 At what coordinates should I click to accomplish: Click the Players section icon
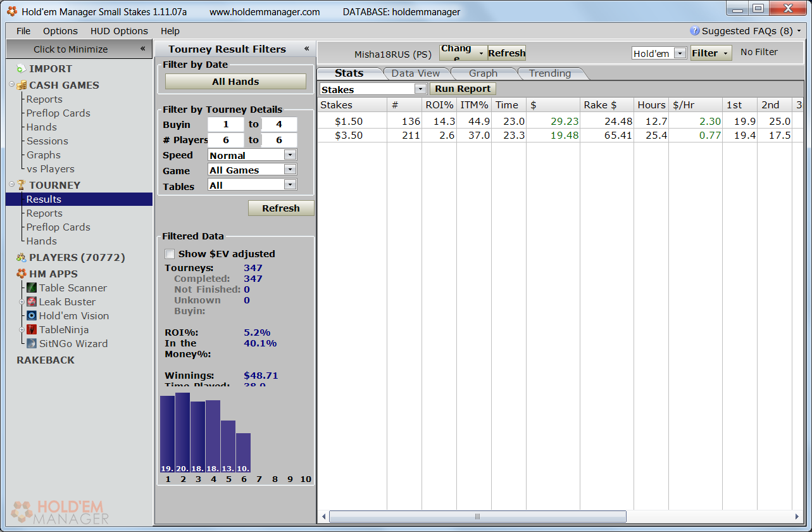click(22, 258)
